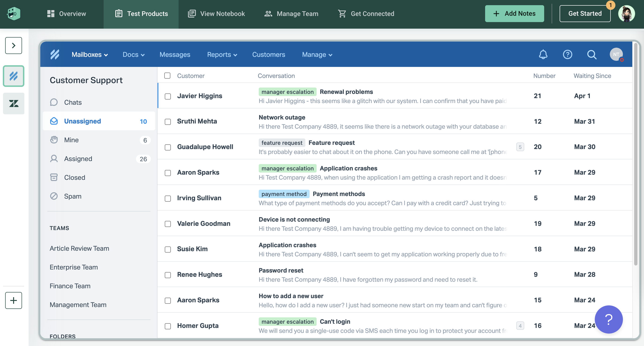Select the Zendesk icon in left sidebar
Image resolution: width=644 pixels, height=346 pixels.
pyautogui.click(x=14, y=103)
